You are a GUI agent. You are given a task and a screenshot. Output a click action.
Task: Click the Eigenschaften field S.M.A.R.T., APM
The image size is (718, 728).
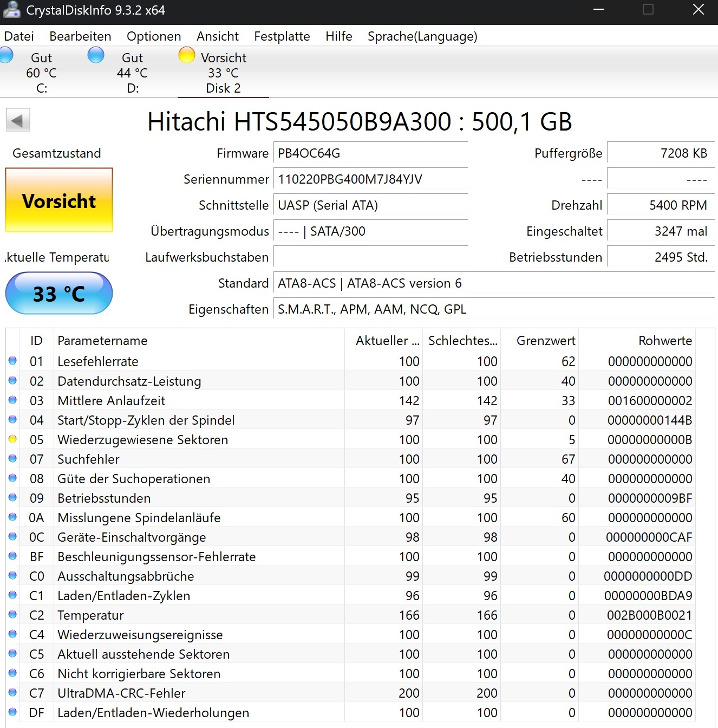pyautogui.click(x=494, y=309)
